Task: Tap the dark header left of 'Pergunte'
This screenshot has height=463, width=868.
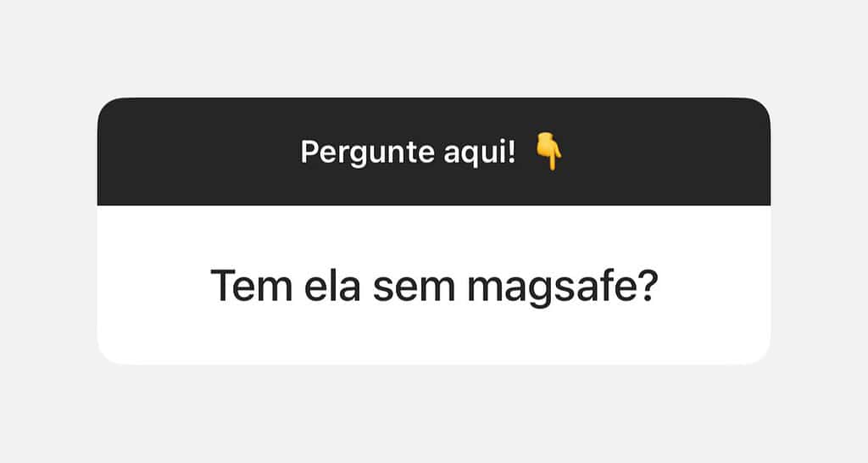Action: pos(199,152)
